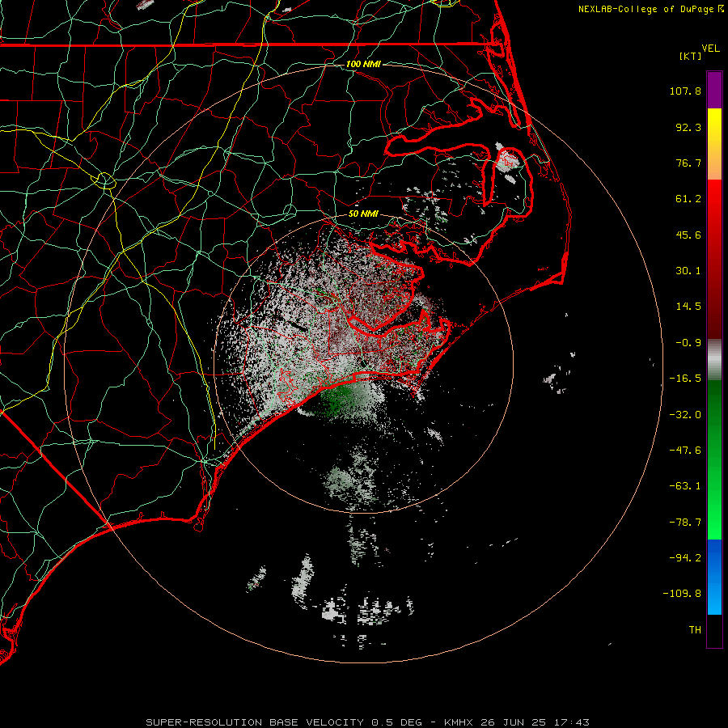The height and width of the screenshot is (728, 728).
Task: Click the 45.6 velocity scale value
Action: pos(688,235)
